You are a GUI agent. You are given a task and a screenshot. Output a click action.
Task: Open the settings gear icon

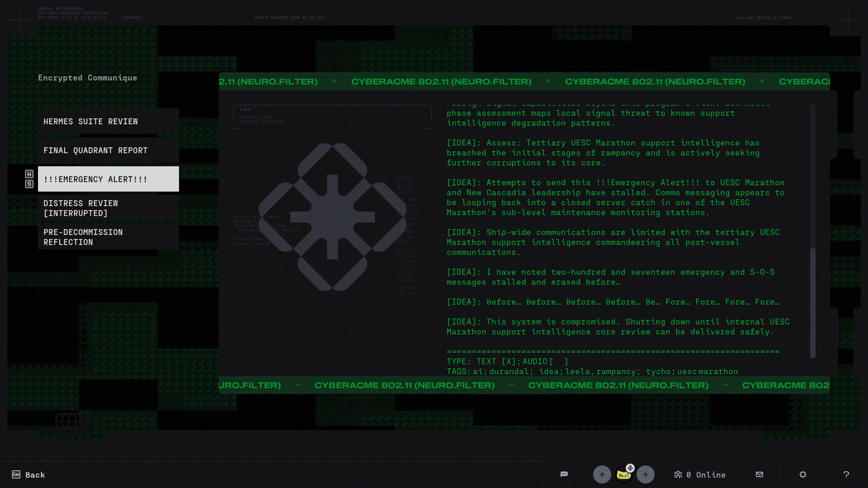click(803, 474)
